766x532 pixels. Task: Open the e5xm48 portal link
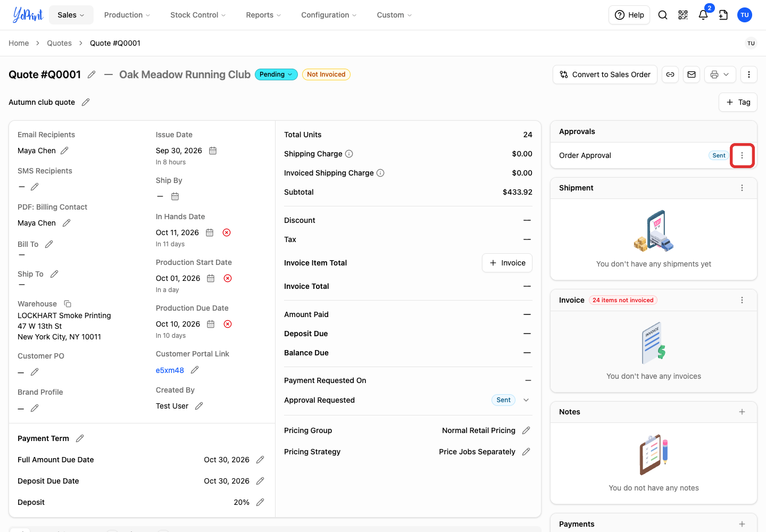click(x=170, y=370)
